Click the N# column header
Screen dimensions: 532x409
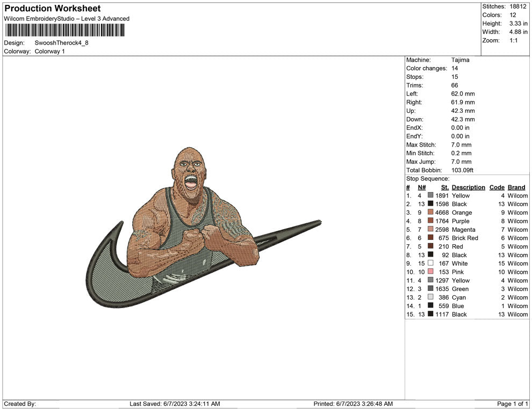tap(422, 187)
